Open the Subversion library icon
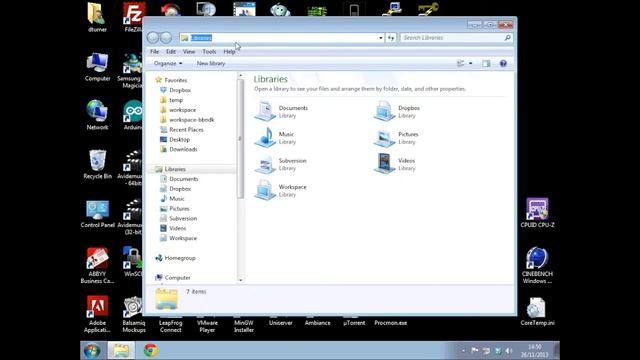640x360 pixels. point(265,164)
